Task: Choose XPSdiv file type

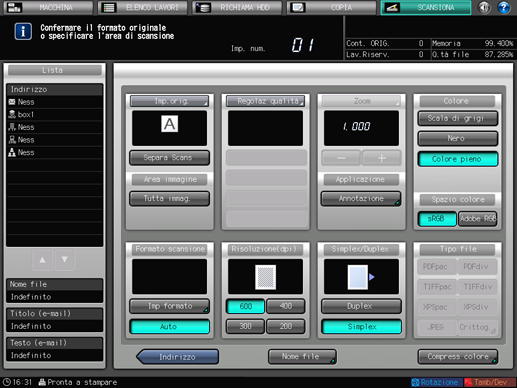Action: [x=477, y=307]
